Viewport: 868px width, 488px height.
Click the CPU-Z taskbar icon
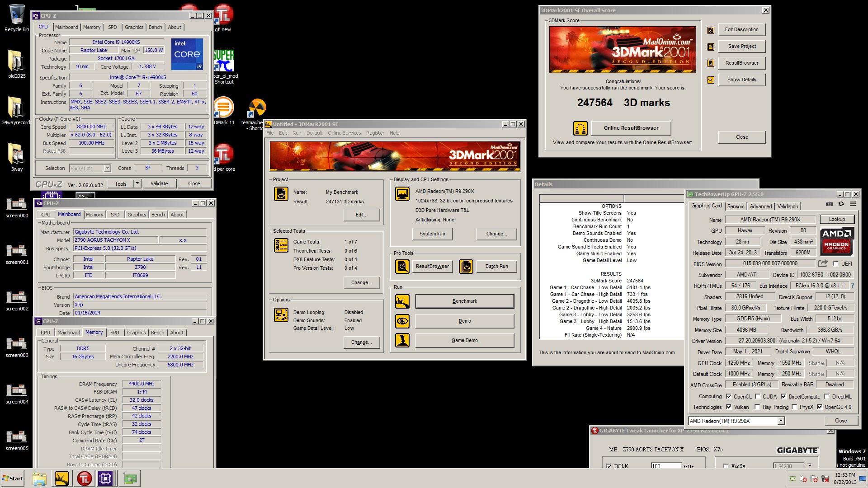(x=105, y=479)
